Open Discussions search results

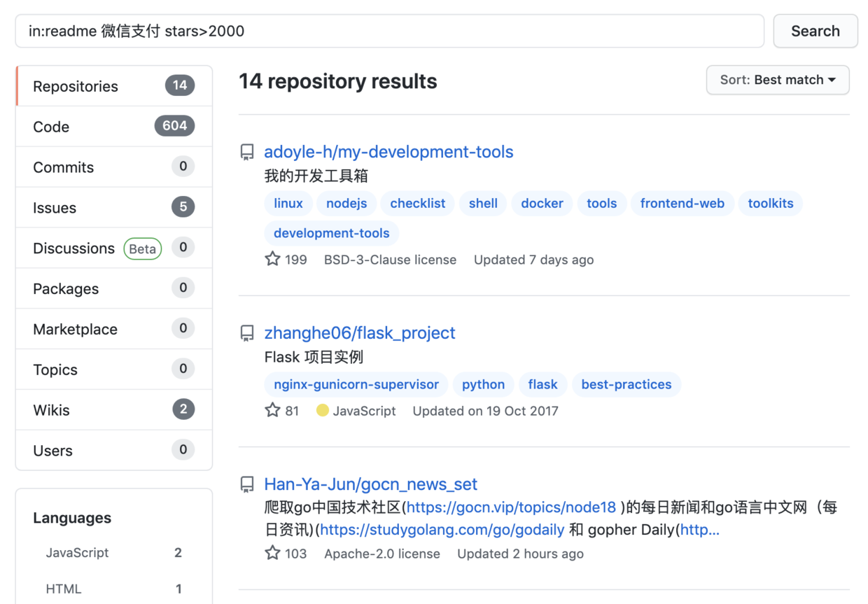coord(114,248)
